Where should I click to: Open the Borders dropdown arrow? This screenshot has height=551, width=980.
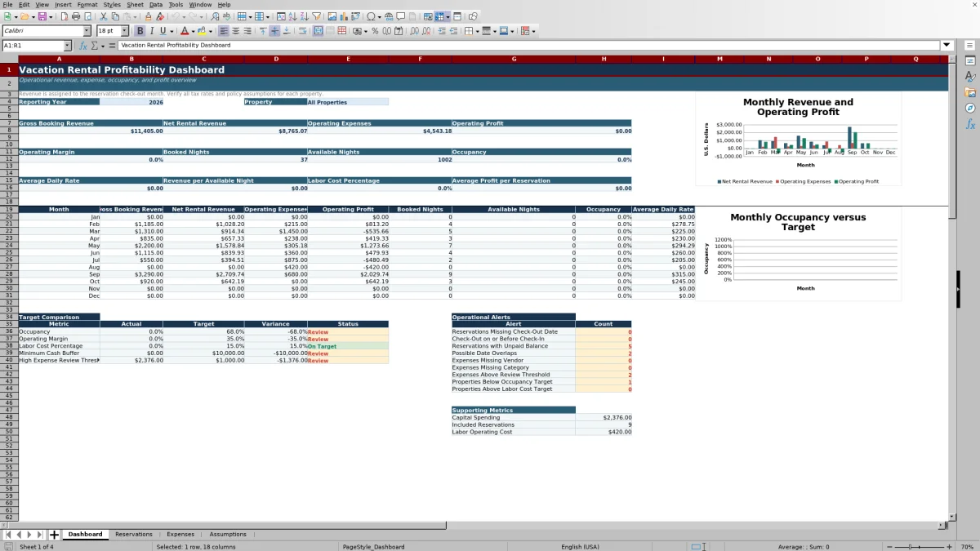pyautogui.click(x=477, y=31)
